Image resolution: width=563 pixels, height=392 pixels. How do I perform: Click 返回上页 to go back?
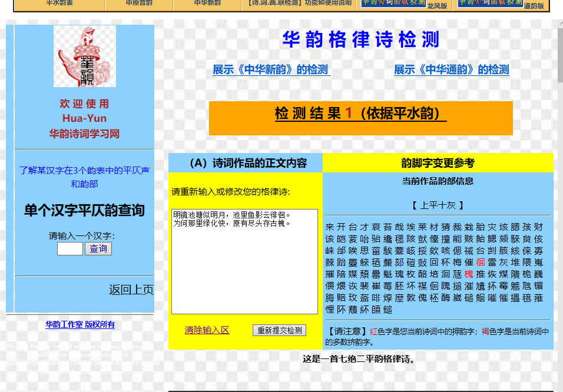(x=131, y=290)
